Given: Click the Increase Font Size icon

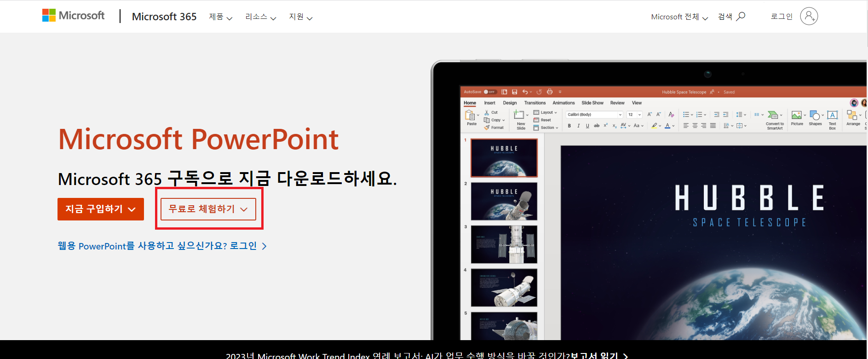Looking at the screenshot, I should tap(650, 114).
